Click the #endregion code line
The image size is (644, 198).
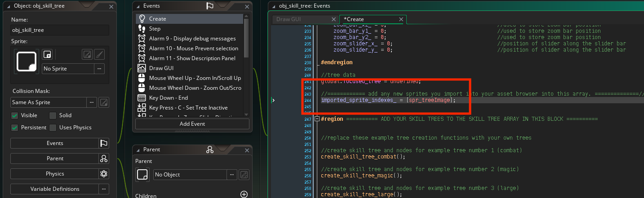point(337,62)
